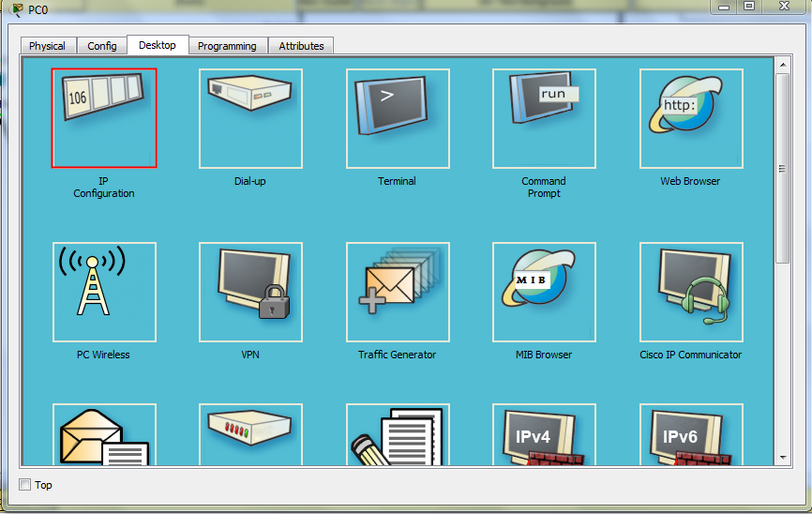Viewport: 812px width, 514px height.
Task: Maximize the PC0 window
Action: coord(749,7)
